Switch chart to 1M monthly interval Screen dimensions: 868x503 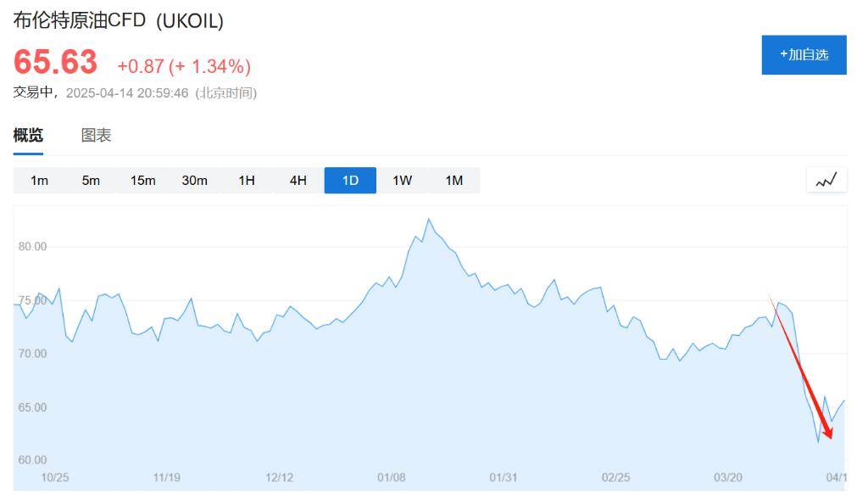pyautogui.click(x=454, y=181)
